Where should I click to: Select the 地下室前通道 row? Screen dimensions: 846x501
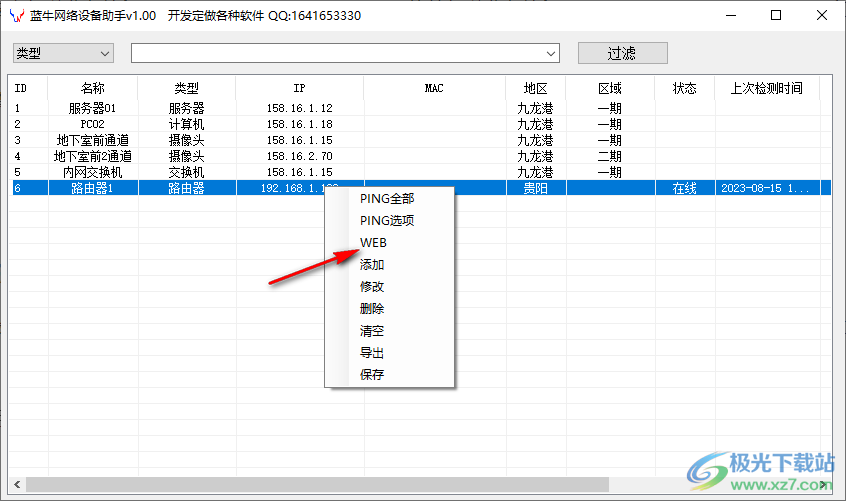(x=421, y=140)
